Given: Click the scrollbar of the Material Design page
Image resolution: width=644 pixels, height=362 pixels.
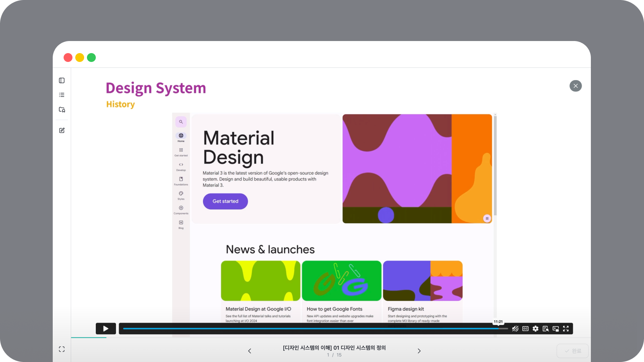Looking at the screenshot, I should click(495, 165).
